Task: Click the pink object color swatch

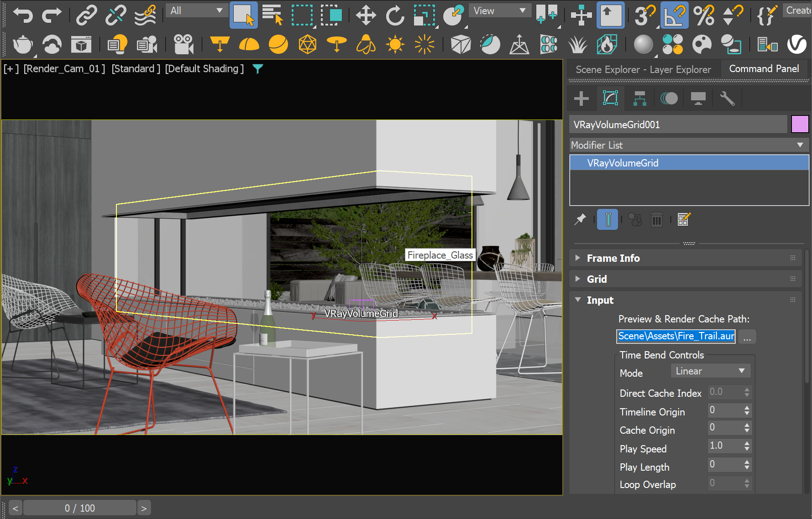Action: pyautogui.click(x=800, y=125)
